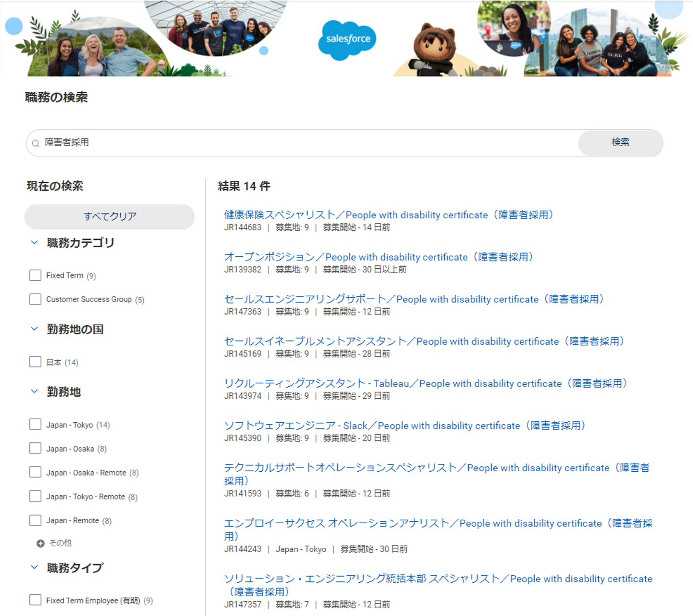Click the magnifier icon in search box
This screenshot has width=693, height=616.
pyautogui.click(x=36, y=143)
